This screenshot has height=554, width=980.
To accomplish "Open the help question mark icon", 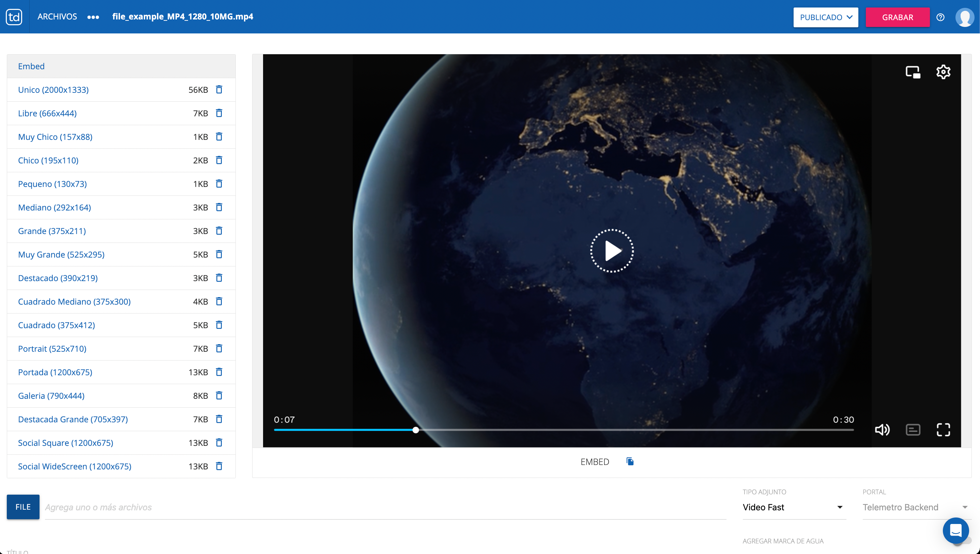I will pyautogui.click(x=940, y=17).
